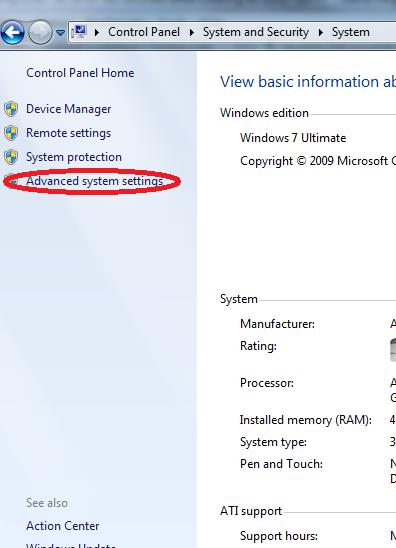Open System protection link
This screenshot has height=548, width=396.
pos(74,157)
